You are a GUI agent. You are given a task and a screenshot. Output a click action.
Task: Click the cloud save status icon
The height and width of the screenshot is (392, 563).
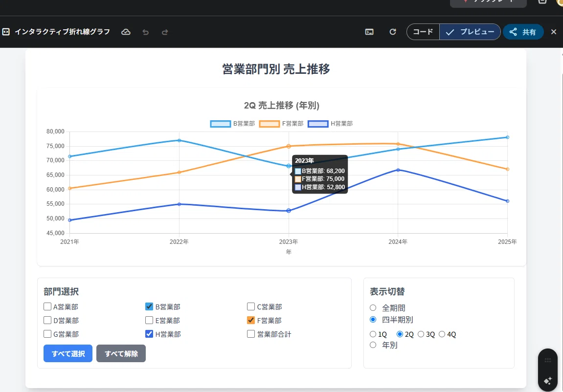point(126,32)
